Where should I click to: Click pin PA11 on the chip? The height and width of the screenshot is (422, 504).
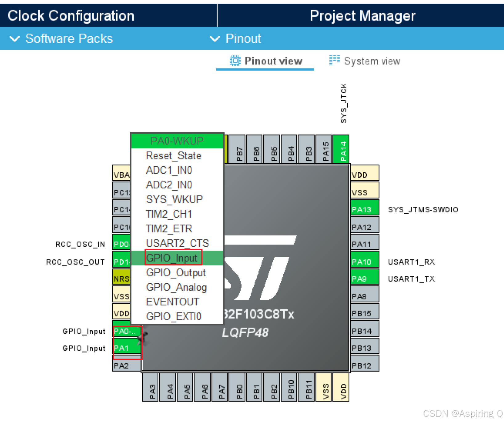tap(365, 242)
